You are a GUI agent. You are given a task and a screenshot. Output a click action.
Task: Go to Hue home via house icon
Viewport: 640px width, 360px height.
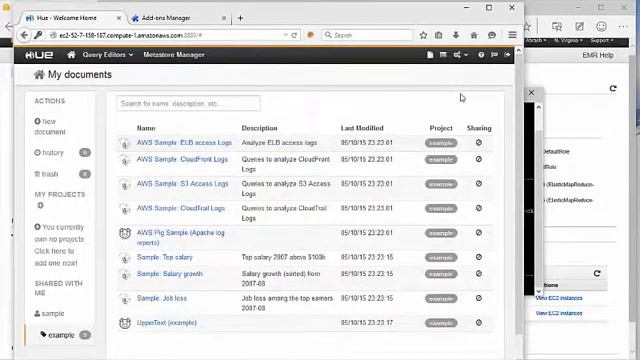pyautogui.click(x=71, y=55)
